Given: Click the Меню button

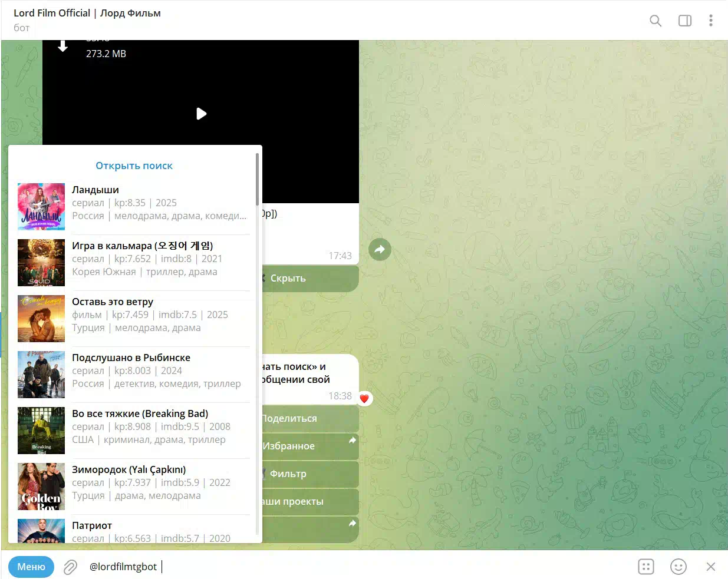Looking at the screenshot, I should click(31, 567).
